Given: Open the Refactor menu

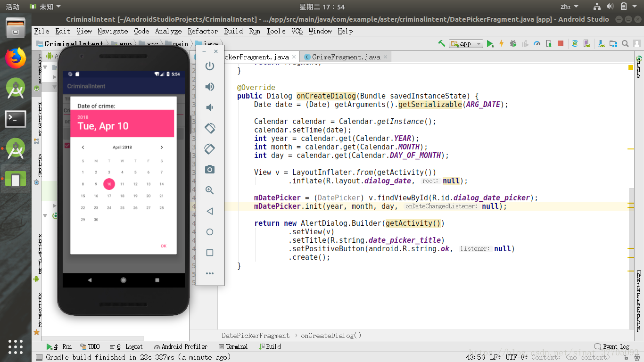Looking at the screenshot, I should tap(203, 31).
